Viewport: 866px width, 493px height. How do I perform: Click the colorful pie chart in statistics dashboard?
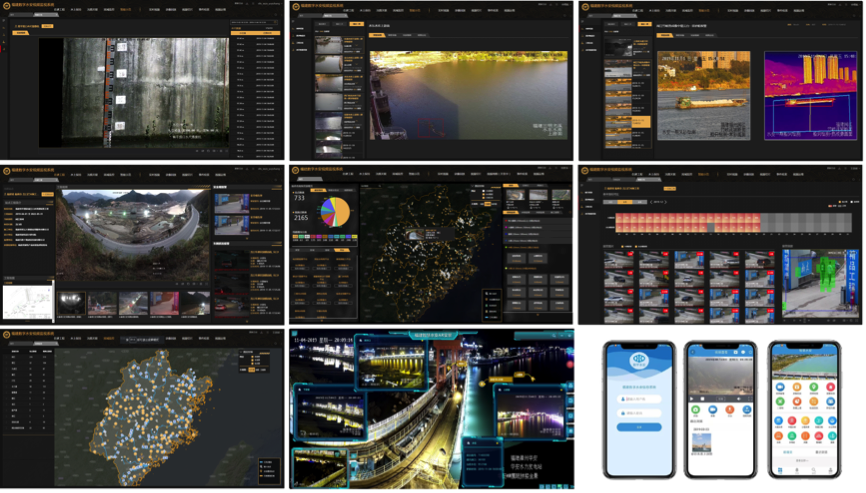pyautogui.click(x=333, y=212)
